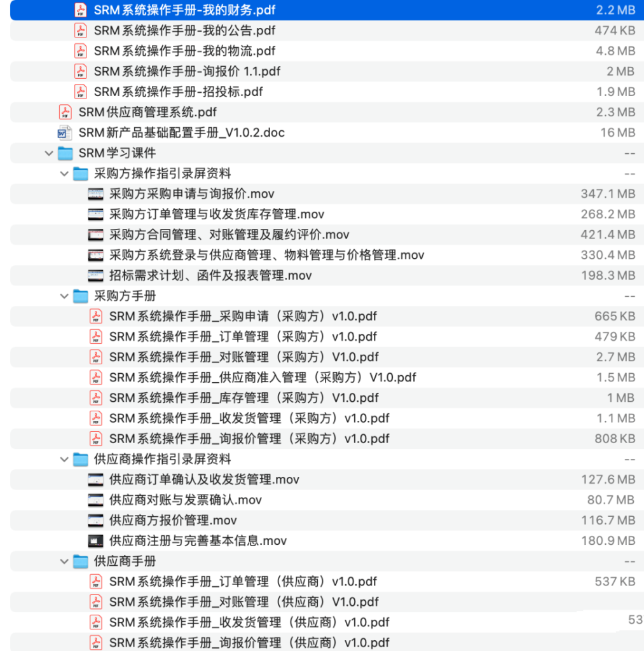
Task: Collapse the SRM 学习课件 folder
Action: 48,153
